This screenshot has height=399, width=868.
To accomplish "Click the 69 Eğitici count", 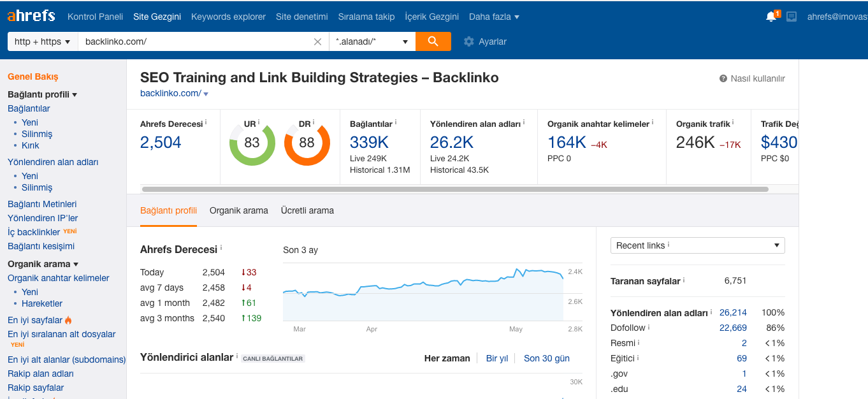I will tap(742, 358).
